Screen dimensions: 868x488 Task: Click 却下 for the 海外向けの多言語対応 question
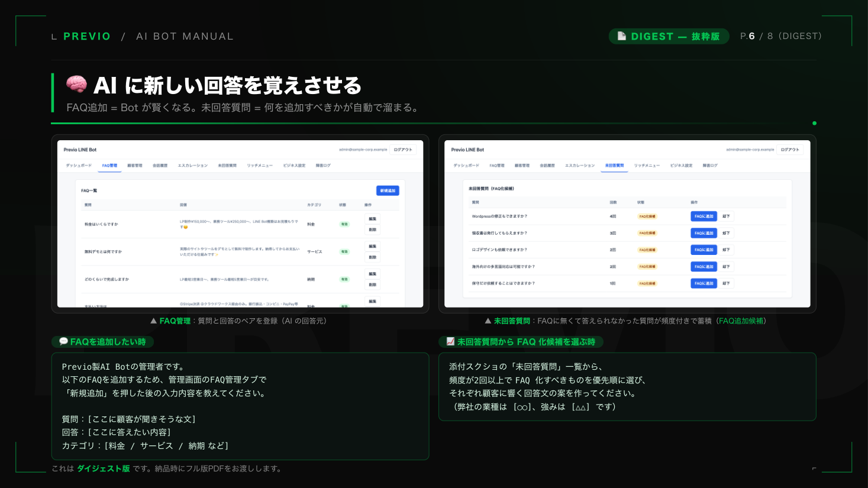click(726, 267)
